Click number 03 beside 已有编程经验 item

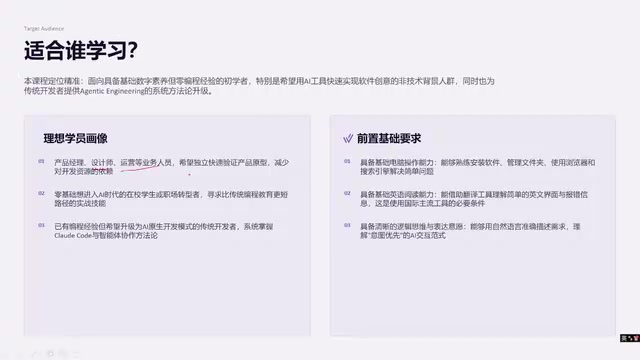pos(41,225)
